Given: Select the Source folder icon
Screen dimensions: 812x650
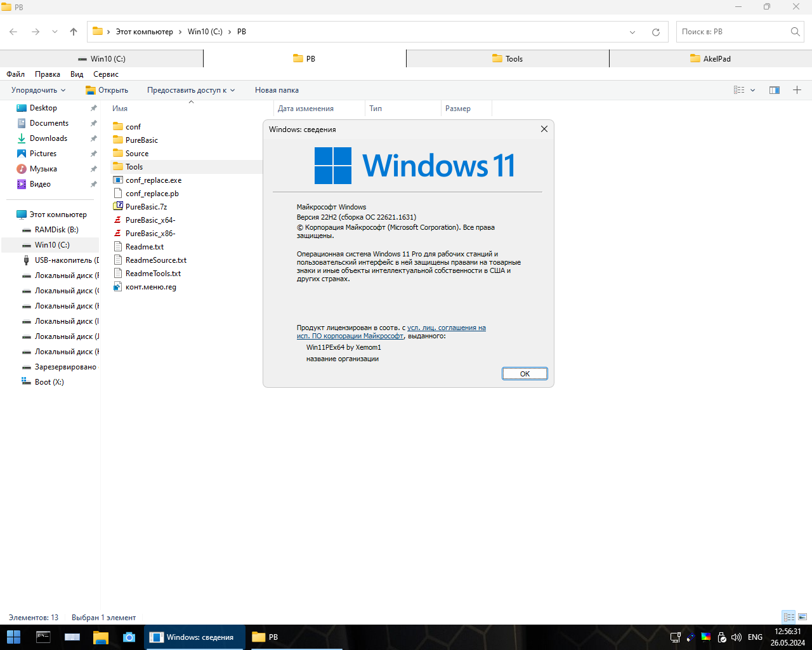Looking at the screenshot, I should click(118, 153).
